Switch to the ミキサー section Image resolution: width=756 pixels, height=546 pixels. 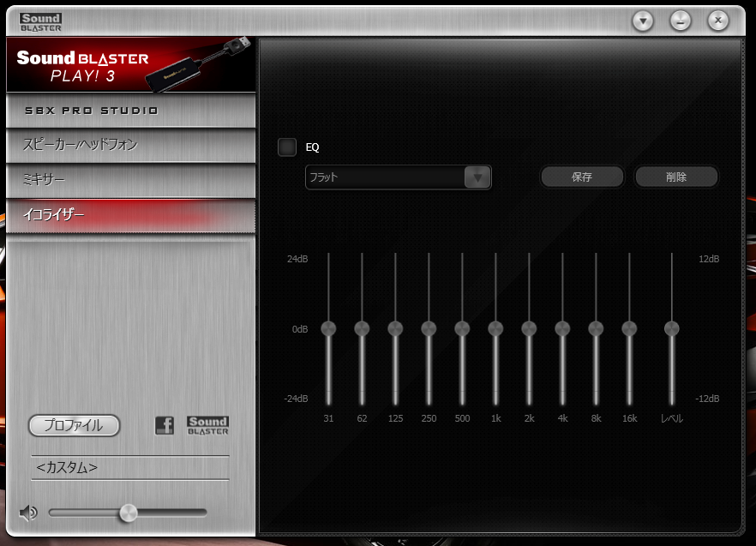130,180
